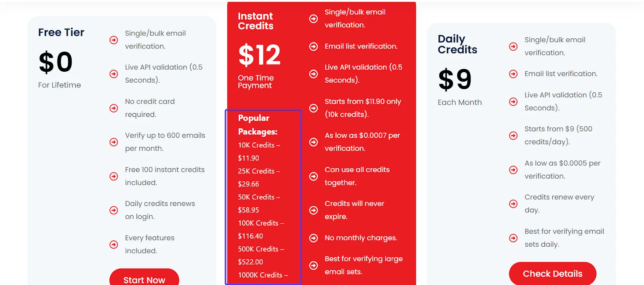This screenshot has width=644, height=285.
Task: Click arrow icon beside 'Email list verification' in red card
Action: [x=314, y=46]
